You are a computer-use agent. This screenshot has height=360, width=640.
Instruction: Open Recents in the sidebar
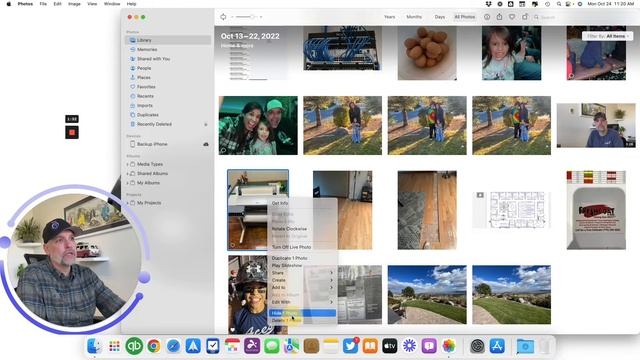coord(168,96)
